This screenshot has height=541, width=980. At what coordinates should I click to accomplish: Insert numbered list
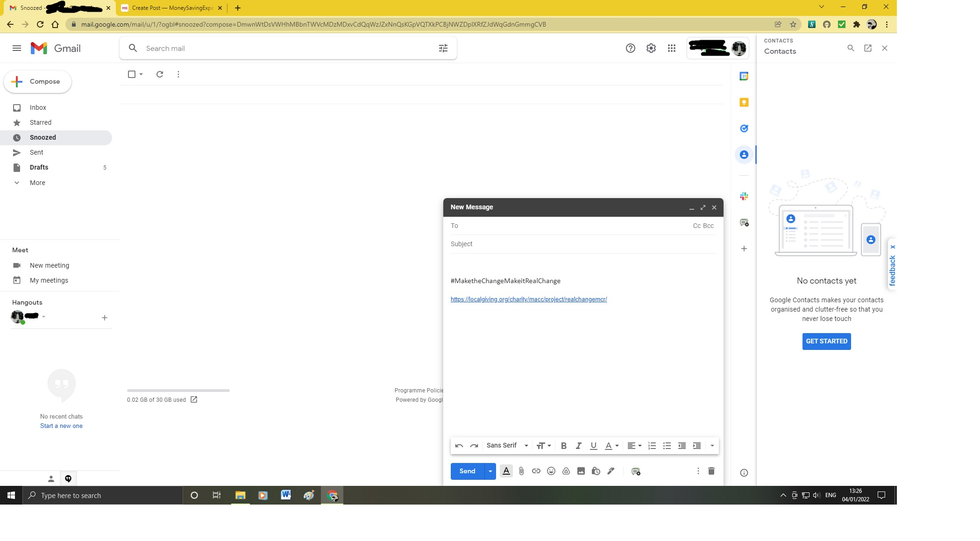(652, 446)
